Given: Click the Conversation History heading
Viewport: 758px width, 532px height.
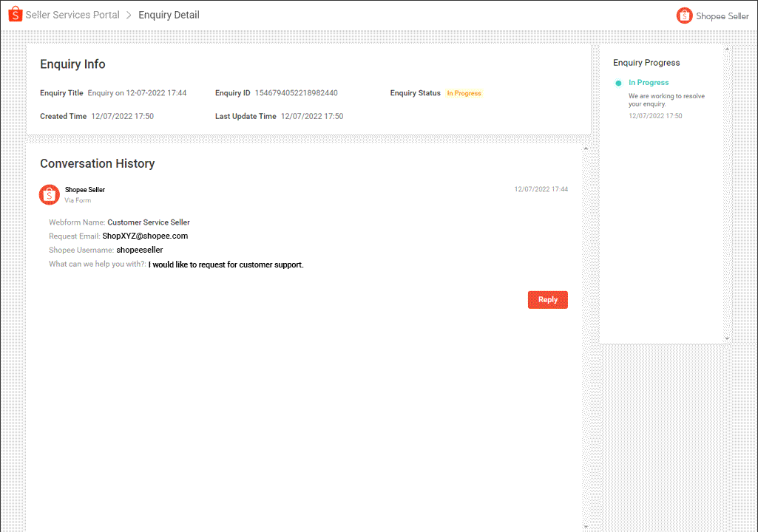Looking at the screenshot, I should tap(97, 163).
